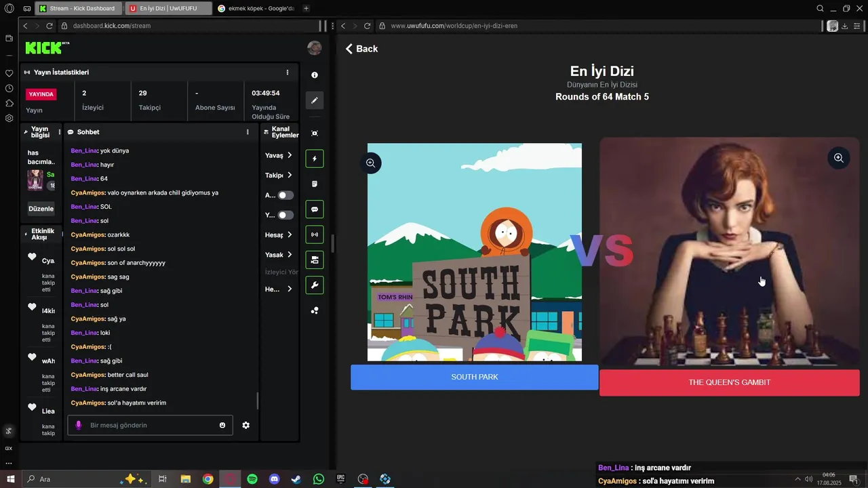Vote for THE QUEEN'S GAMBIT
This screenshot has height=488, width=868.
point(730,382)
